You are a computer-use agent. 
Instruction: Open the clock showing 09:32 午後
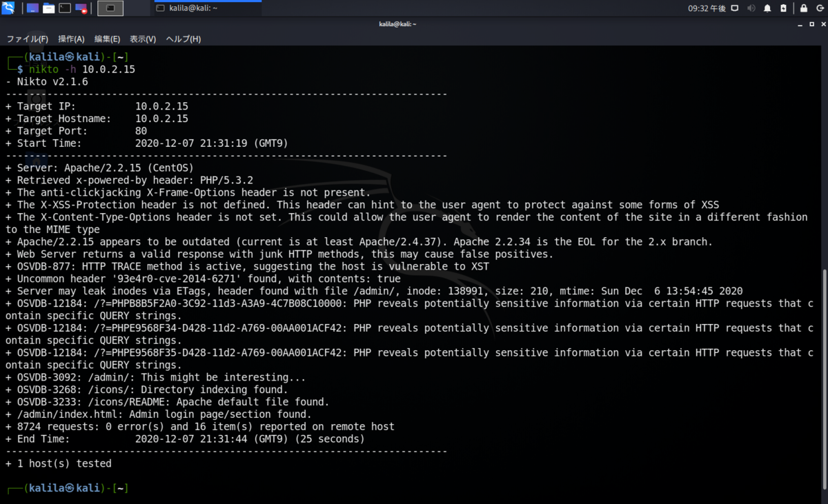coord(707,8)
